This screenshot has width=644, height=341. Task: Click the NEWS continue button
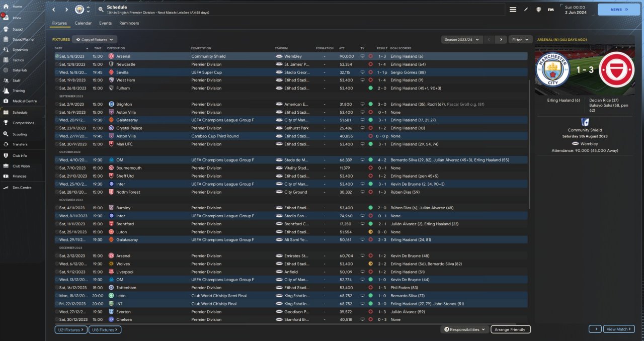(619, 9)
